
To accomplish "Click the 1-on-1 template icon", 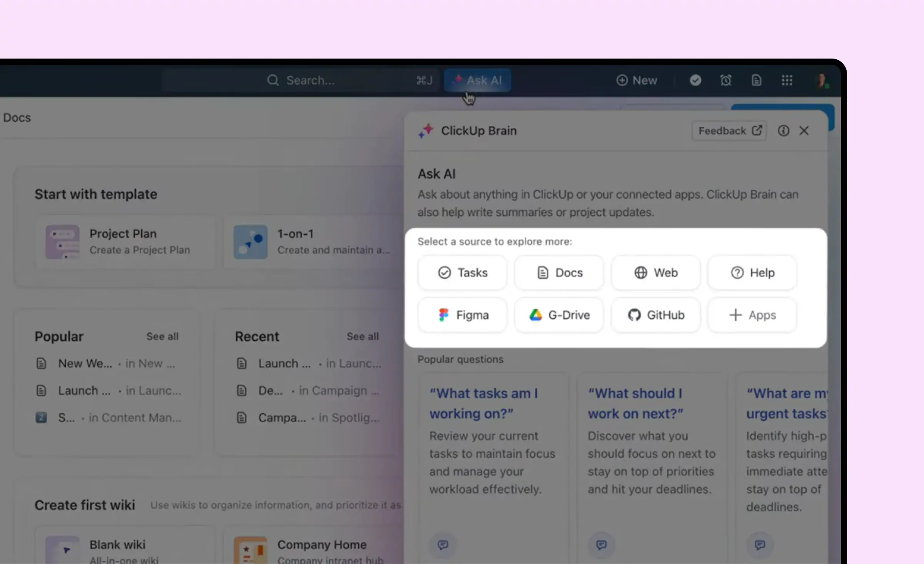I will click(250, 242).
